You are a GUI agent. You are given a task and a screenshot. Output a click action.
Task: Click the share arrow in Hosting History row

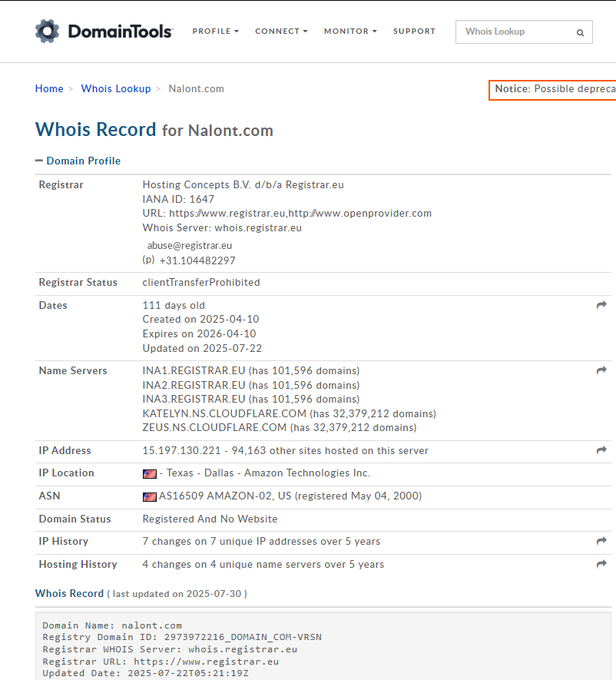pos(601,564)
